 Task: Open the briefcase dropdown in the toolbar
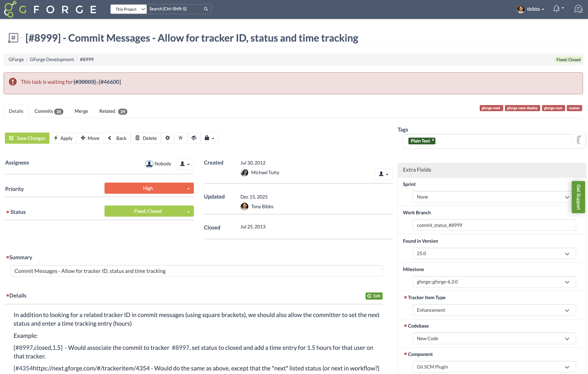209,138
